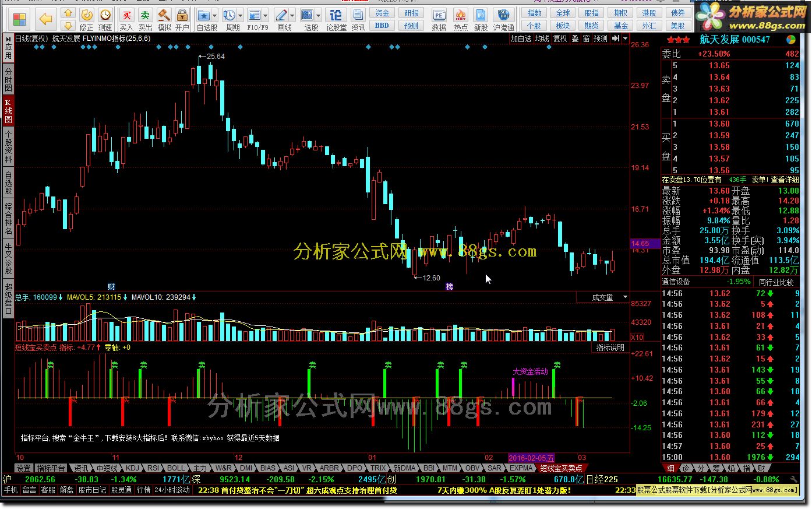Screen dimensions: 812x509
Task: Open the 修正 correction tool
Action: pyautogui.click(x=86, y=19)
